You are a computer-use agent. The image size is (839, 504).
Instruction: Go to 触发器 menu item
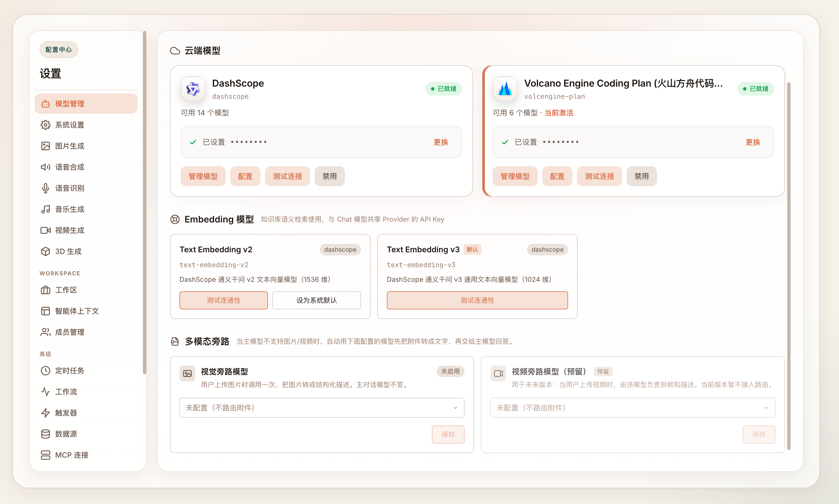point(86,413)
